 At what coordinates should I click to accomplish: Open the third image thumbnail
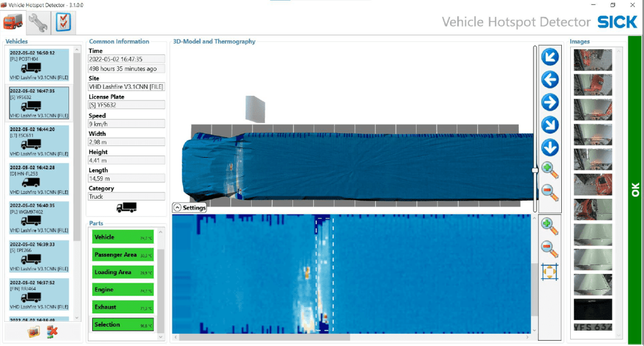pyautogui.click(x=593, y=110)
